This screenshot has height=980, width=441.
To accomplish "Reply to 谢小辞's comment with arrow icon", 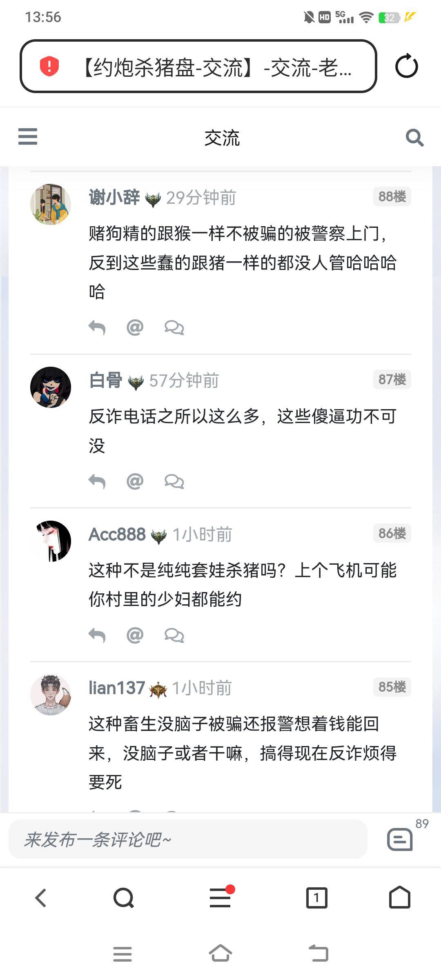I will pos(97,327).
